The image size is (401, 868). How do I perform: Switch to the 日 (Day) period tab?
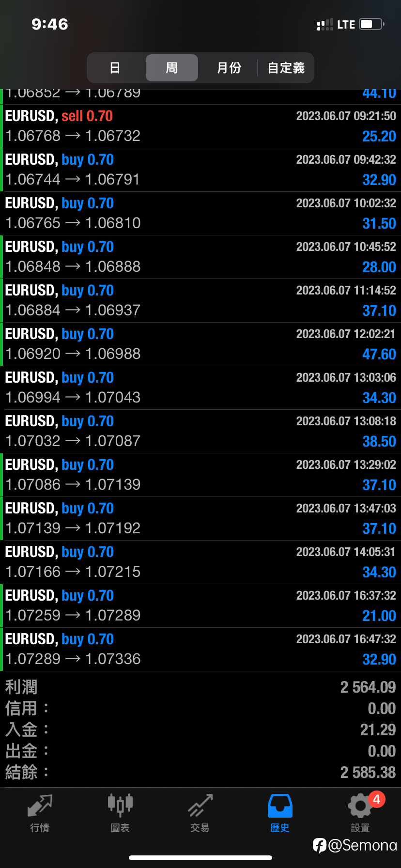tap(115, 68)
